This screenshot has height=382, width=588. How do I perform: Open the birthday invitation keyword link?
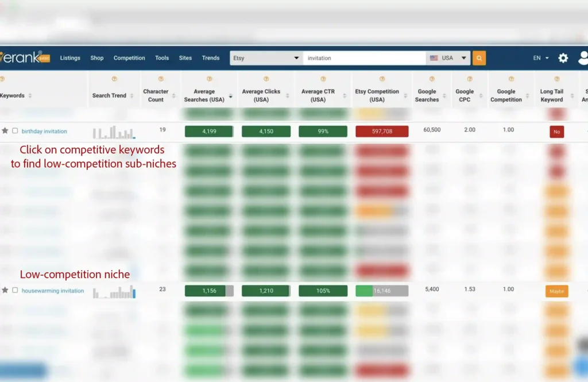pos(44,132)
